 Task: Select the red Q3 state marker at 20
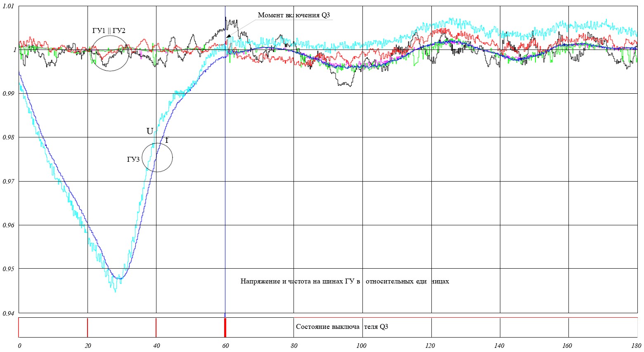tap(88, 328)
